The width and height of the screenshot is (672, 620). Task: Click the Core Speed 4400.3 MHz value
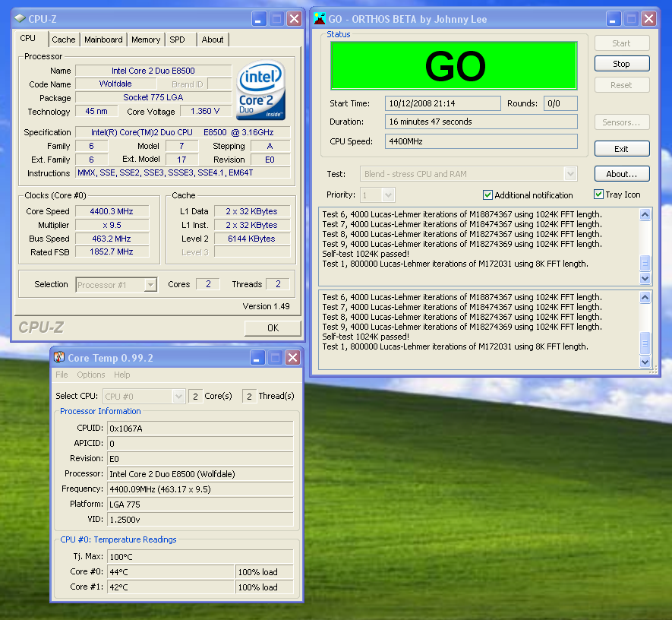tap(112, 211)
